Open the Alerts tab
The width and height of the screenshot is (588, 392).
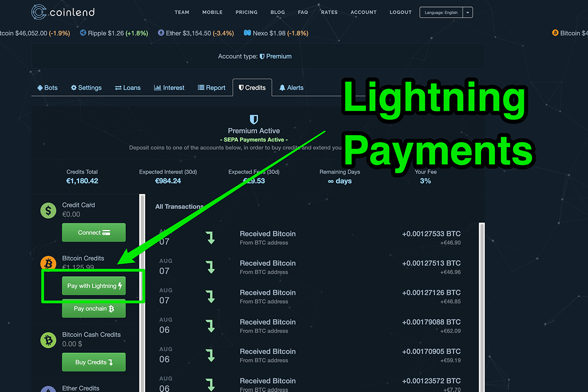click(x=292, y=88)
